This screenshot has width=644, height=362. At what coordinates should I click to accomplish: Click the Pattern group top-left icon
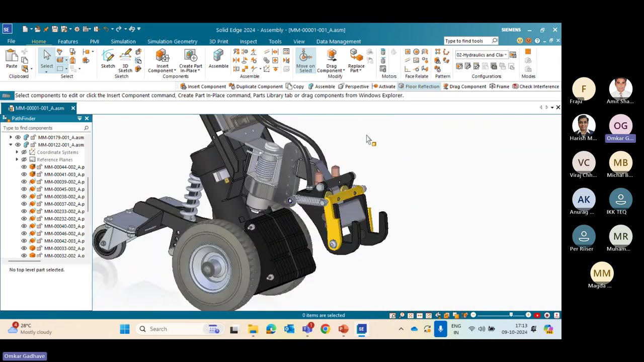pos(438,52)
